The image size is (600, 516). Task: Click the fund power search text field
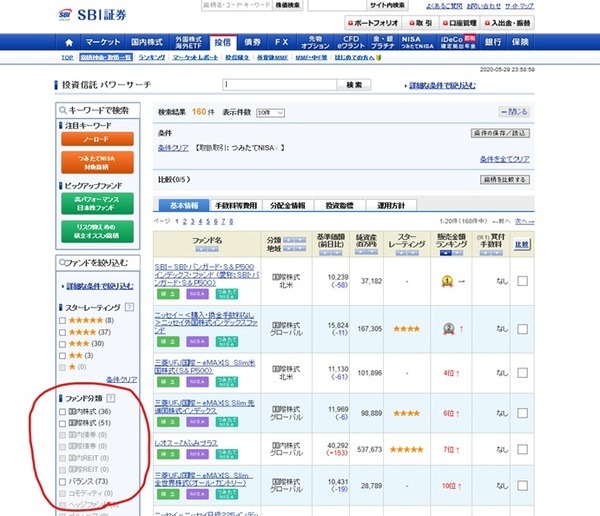coord(280,85)
